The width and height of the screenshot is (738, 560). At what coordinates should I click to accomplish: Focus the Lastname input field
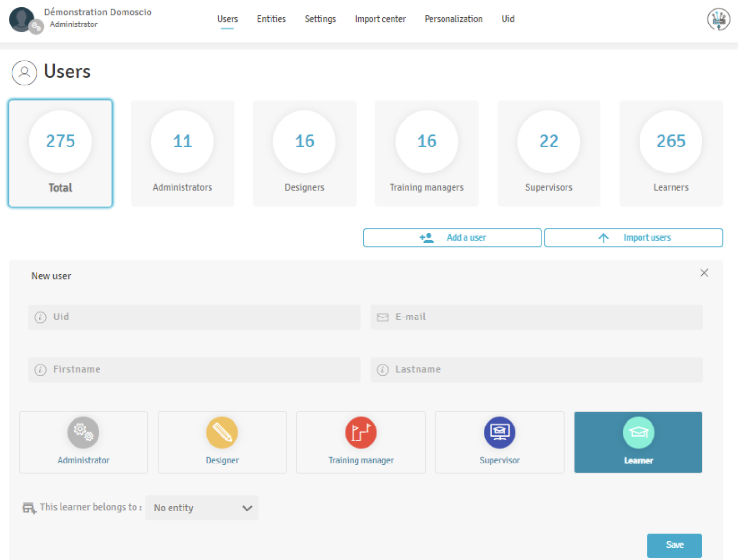(x=537, y=370)
